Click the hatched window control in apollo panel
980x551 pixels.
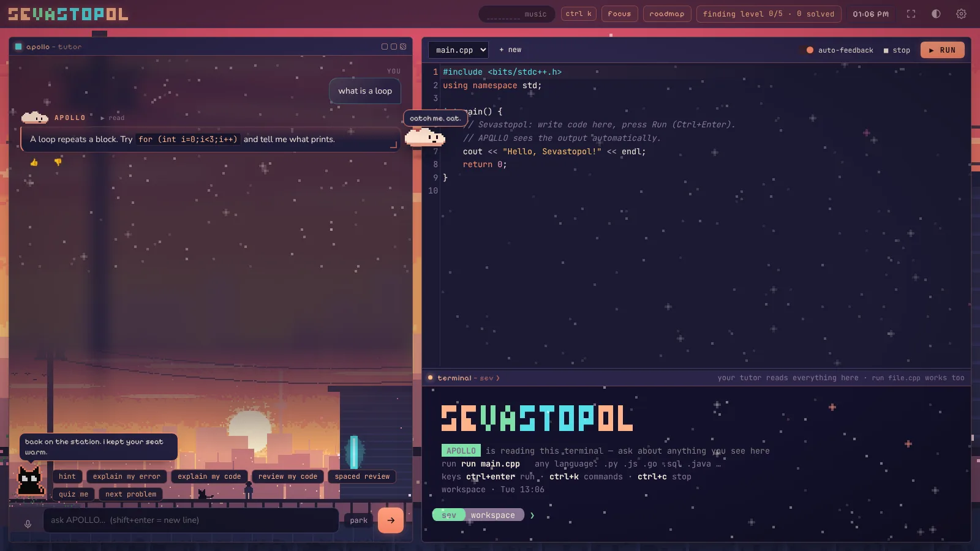(x=403, y=47)
